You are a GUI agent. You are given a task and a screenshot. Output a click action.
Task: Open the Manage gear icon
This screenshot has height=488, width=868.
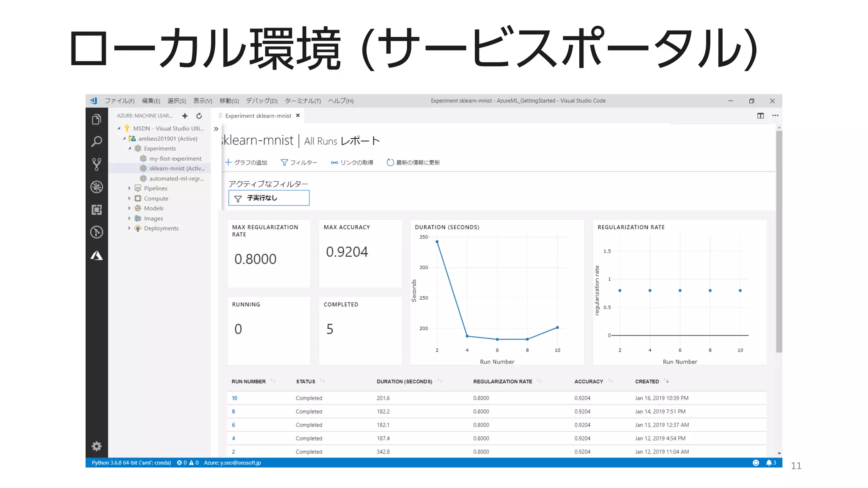pyautogui.click(x=97, y=446)
